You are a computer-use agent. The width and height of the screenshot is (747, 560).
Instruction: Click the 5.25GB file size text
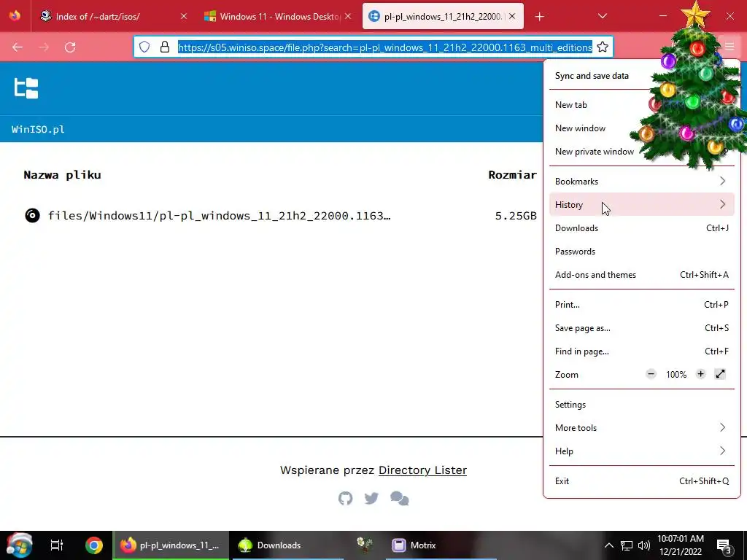(516, 216)
